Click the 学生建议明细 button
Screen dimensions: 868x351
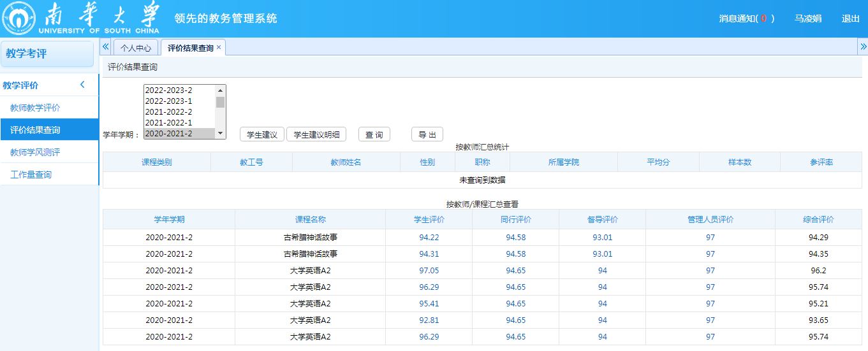(x=316, y=134)
